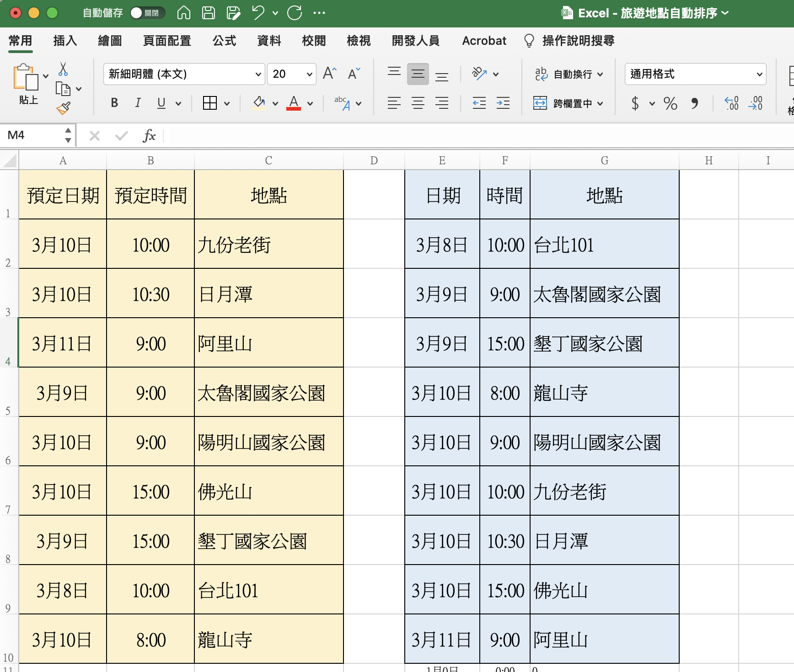Screen dimensions: 794x672
Task: Click the 跨欄置中 merge and center button
Action: click(568, 103)
